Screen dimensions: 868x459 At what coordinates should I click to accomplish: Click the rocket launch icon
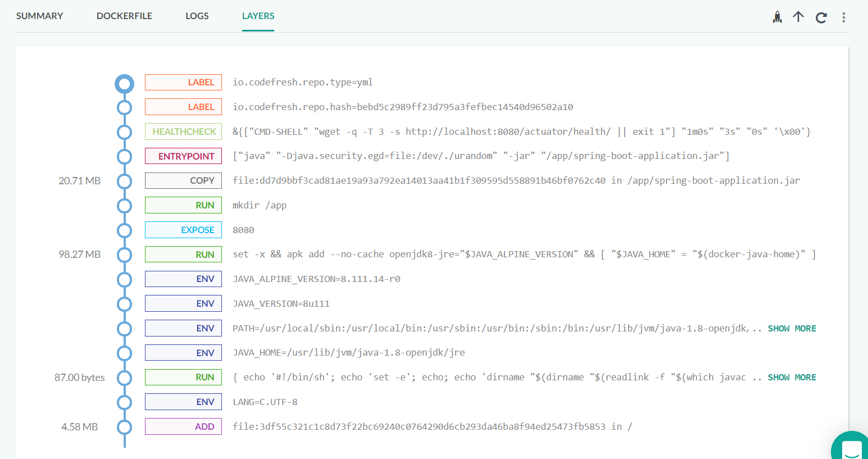(777, 17)
